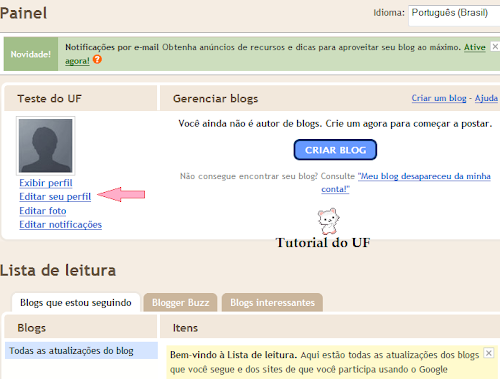Switch to the Blogger Buzz tab
This screenshot has width=500, height=379.
click(180, 302)
